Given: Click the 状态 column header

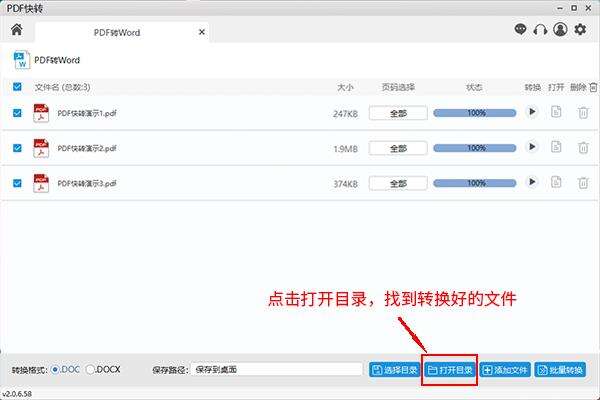Looking at the screenshot, I should (474, 87).
